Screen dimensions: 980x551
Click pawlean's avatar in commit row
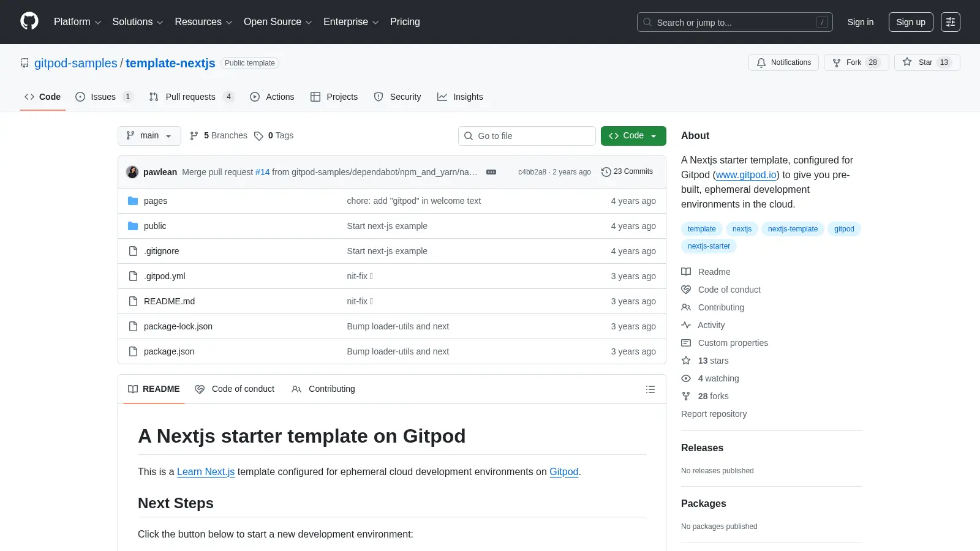[x=132, y=172]
